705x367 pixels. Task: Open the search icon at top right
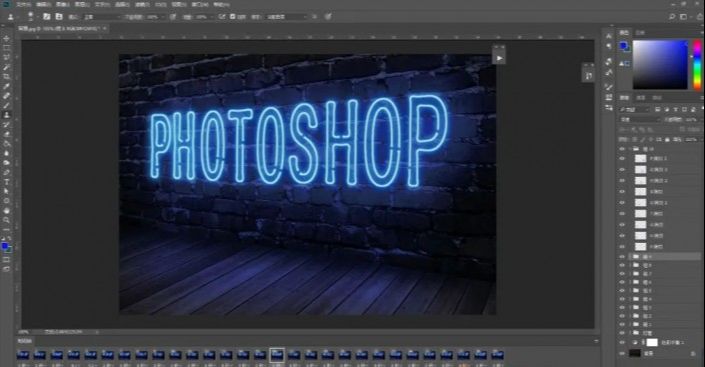[672, 16]
